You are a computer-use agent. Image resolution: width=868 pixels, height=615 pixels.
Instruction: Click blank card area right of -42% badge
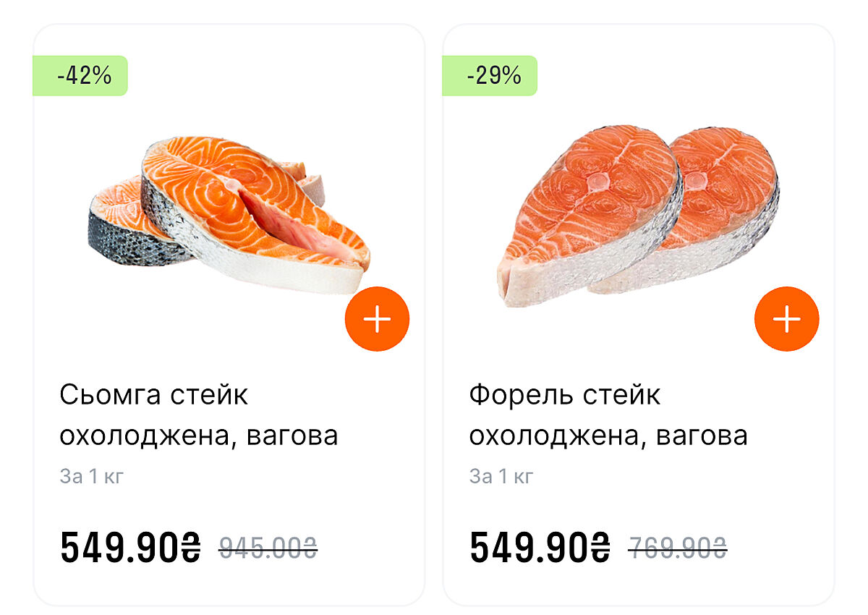coord(275,75)
